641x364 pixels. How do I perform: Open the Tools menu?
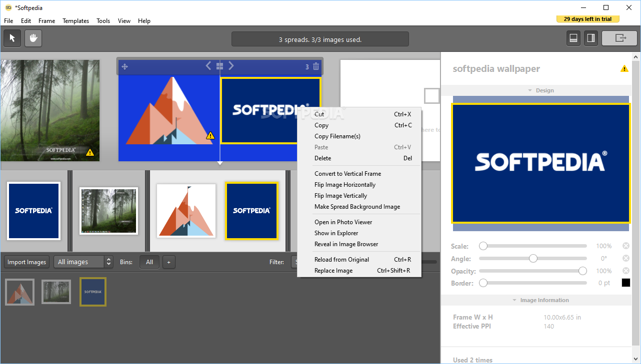[103, 21]
